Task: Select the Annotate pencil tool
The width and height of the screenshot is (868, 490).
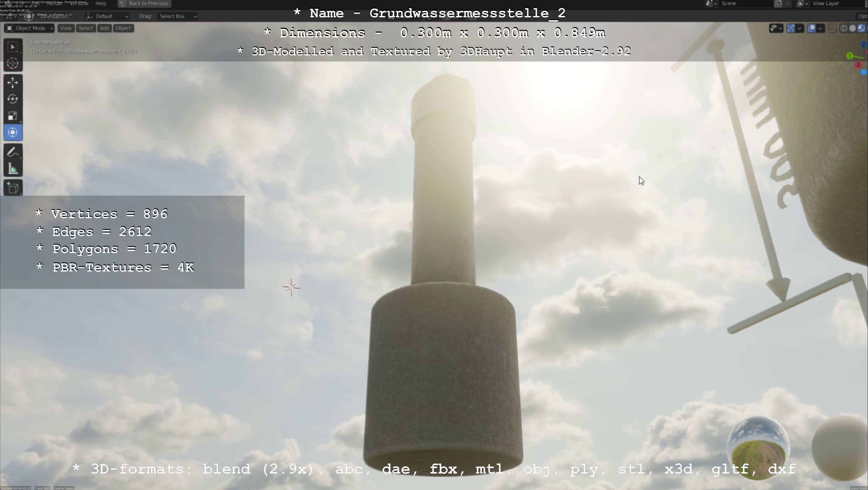Action: 13,152
